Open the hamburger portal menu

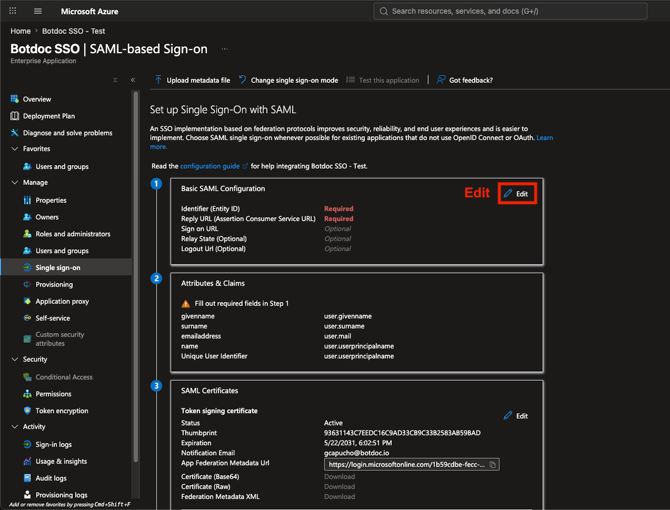[x=38, y=11]
